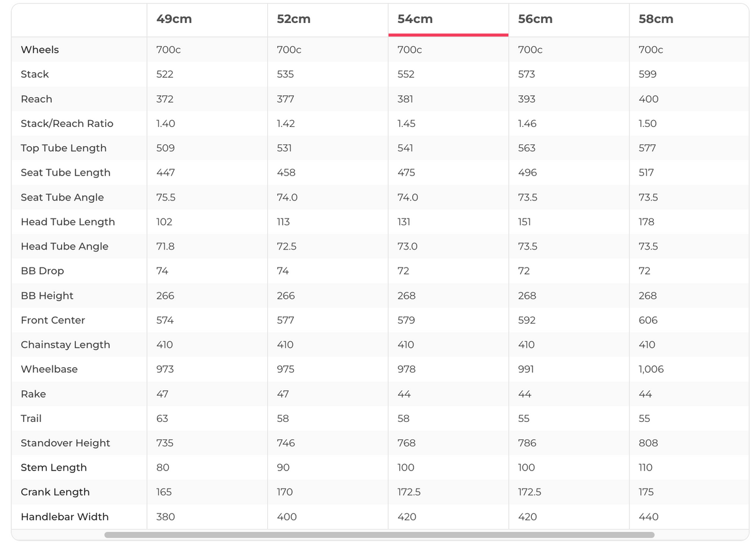Select the 52cm size column header

(293, 19)
